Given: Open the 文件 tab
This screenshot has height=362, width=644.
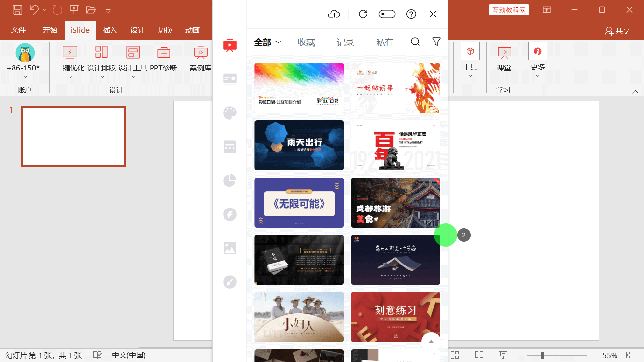Looking at the screenshot, I should pyautogui.click(x=18, y=30).
